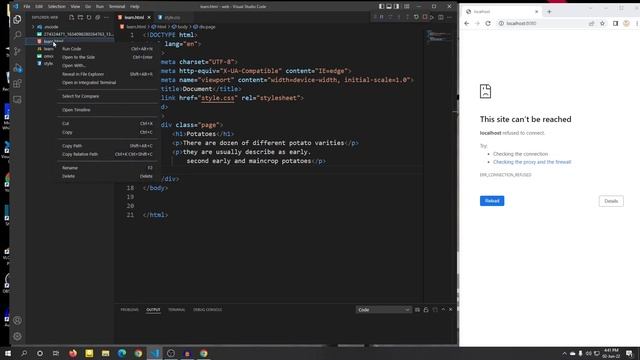Viewport: 640px width, 360px height.
Task: Bookmark this page with the star icon
Action: [602, 24]
